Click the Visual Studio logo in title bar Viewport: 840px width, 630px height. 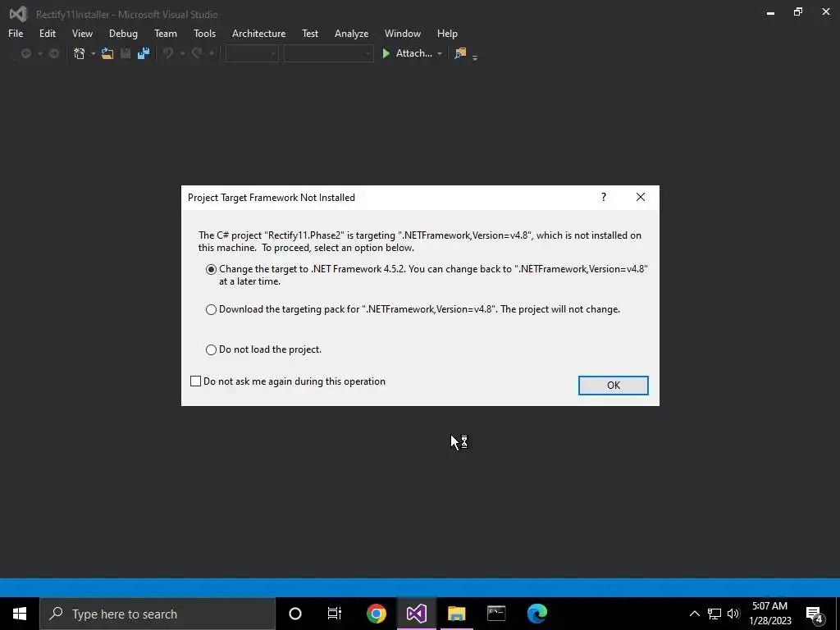(x=18, y=14)
